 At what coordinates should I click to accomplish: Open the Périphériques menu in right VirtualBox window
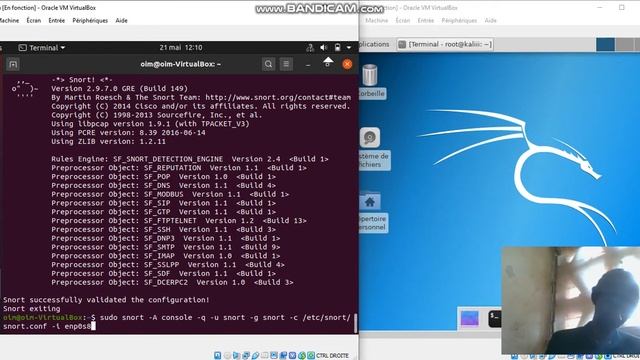point(459,20)
